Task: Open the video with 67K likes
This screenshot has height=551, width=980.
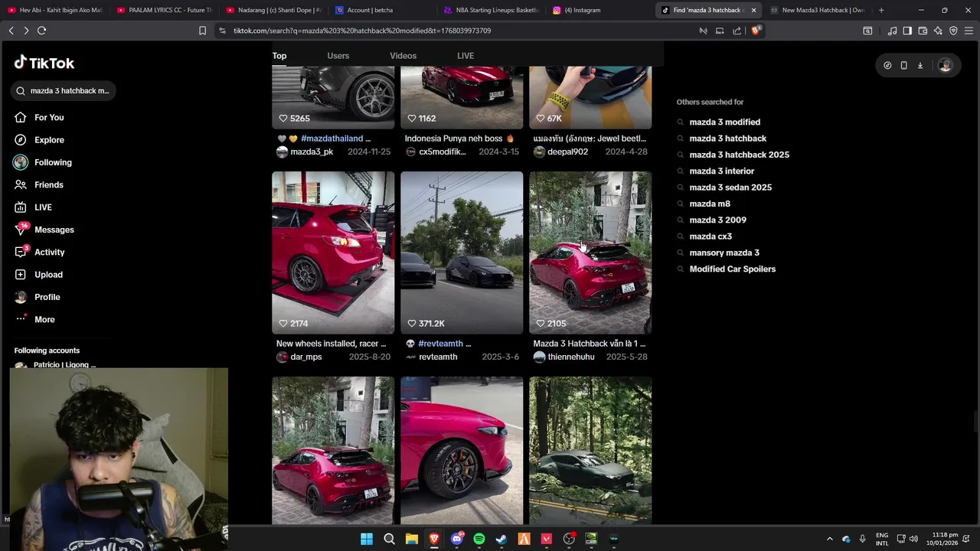Action: click(x=590, y=97)
